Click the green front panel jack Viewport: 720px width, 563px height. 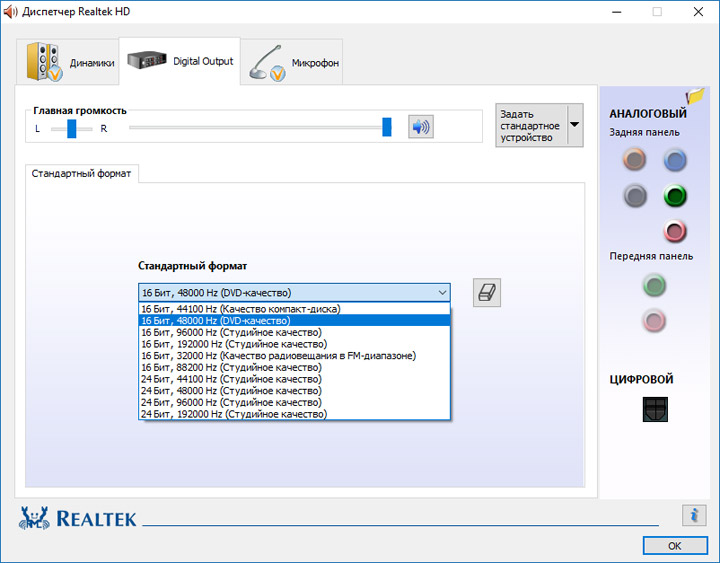tap(654, 285)
